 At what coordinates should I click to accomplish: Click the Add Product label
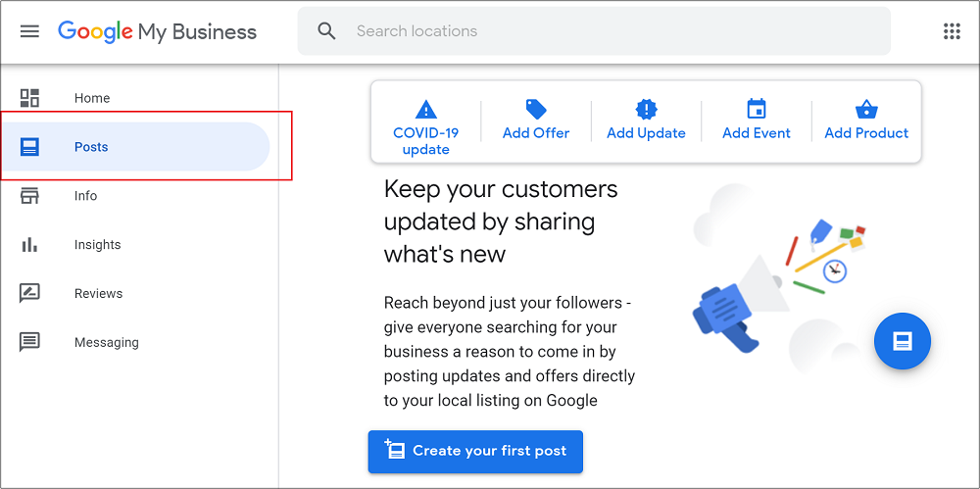pos(866,133)
